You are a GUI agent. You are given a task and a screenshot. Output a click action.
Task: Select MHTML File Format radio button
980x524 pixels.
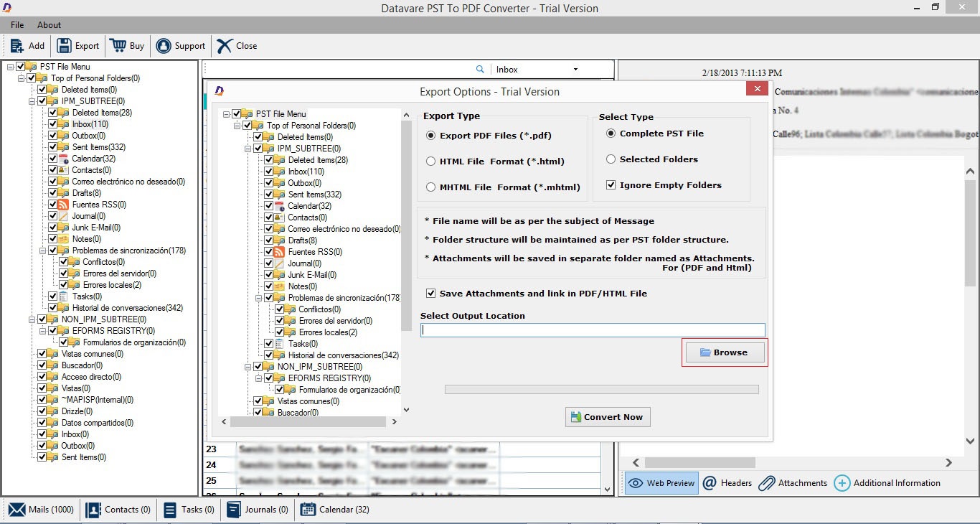coord(431,187)
